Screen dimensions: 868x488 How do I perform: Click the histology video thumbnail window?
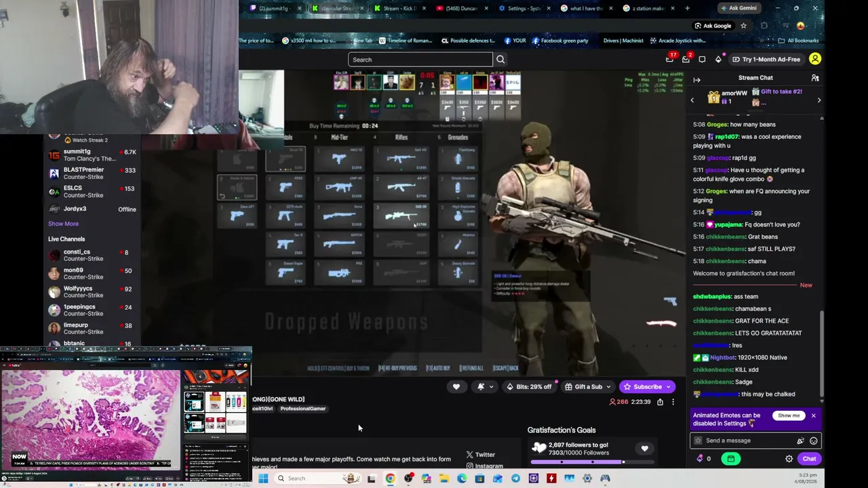click(90, 419)
